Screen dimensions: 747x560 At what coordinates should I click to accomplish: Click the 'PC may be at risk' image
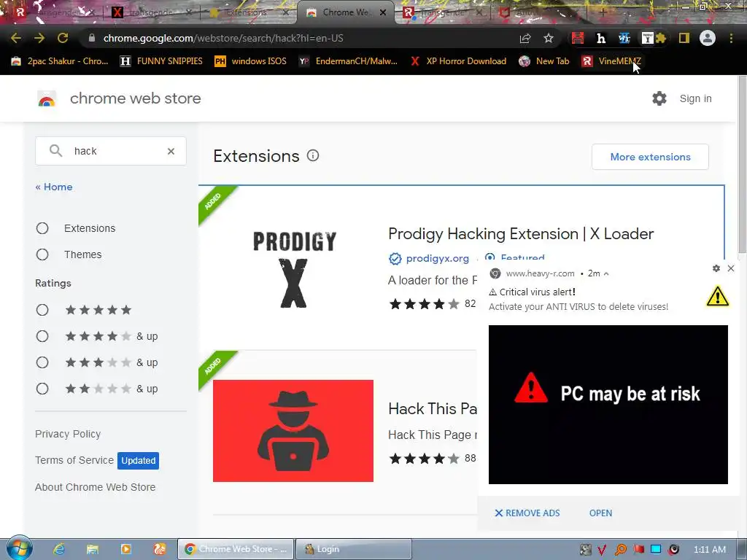608,404
